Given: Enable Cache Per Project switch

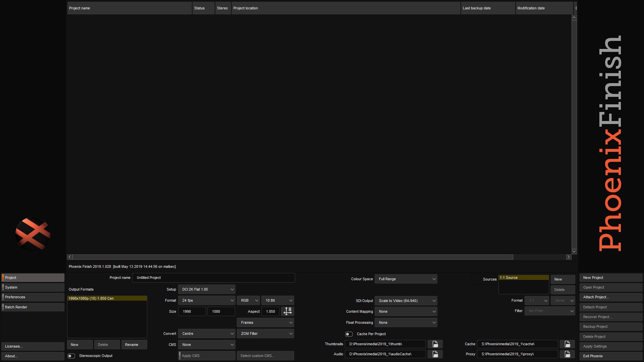Looking at the screenshot, I should (x=349, y=334).
